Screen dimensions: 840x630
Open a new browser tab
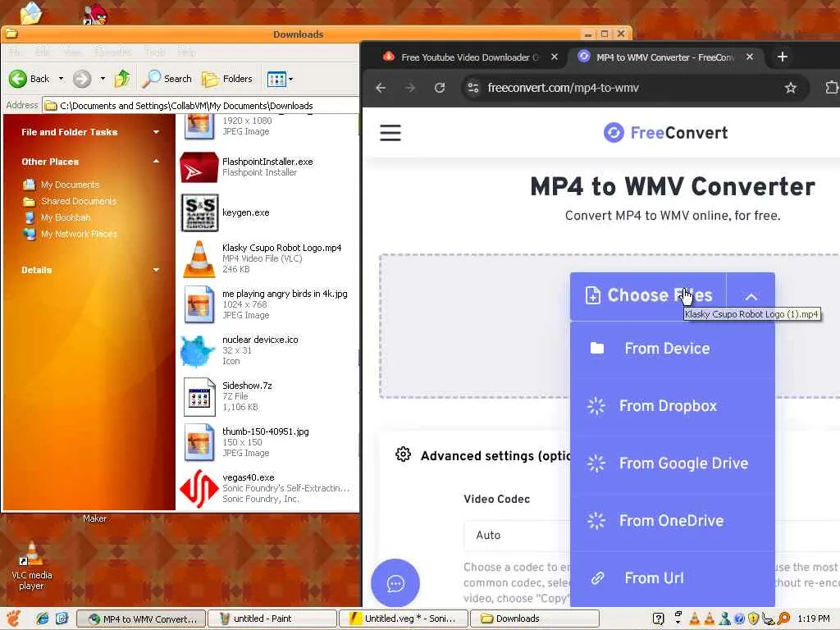(782, 57)
